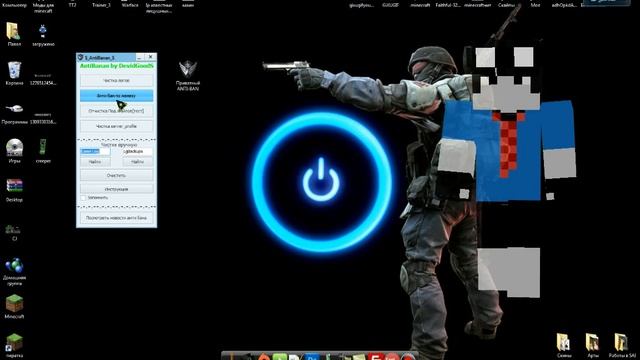Click the right Найти button

138,162
